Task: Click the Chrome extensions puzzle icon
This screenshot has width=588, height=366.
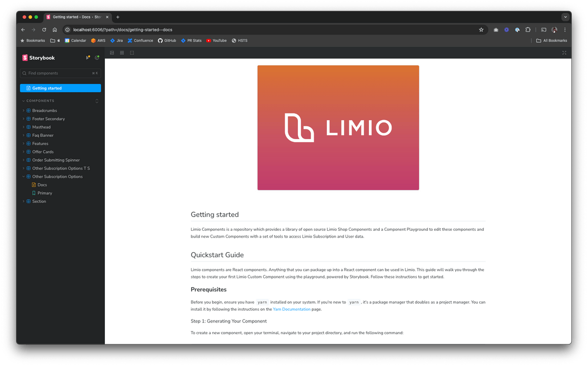Action: [528, 30]
